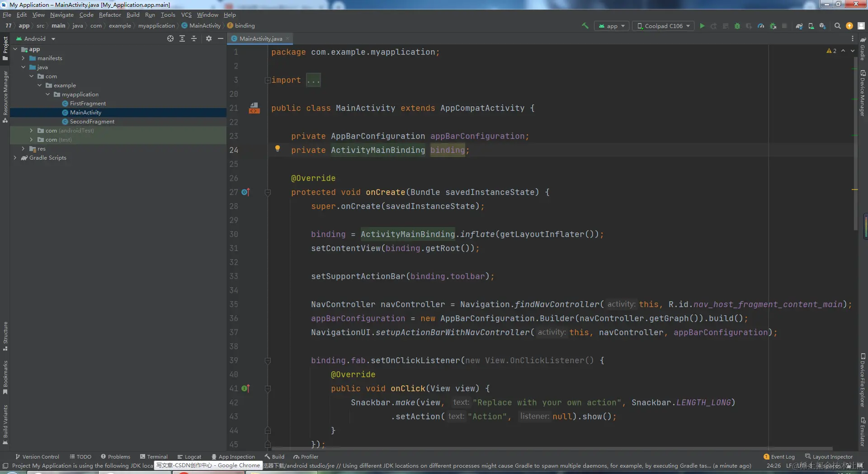Open SDK Manager toolbar icon
The height and width of the screenshot is (474, 868).
[823, 26]
